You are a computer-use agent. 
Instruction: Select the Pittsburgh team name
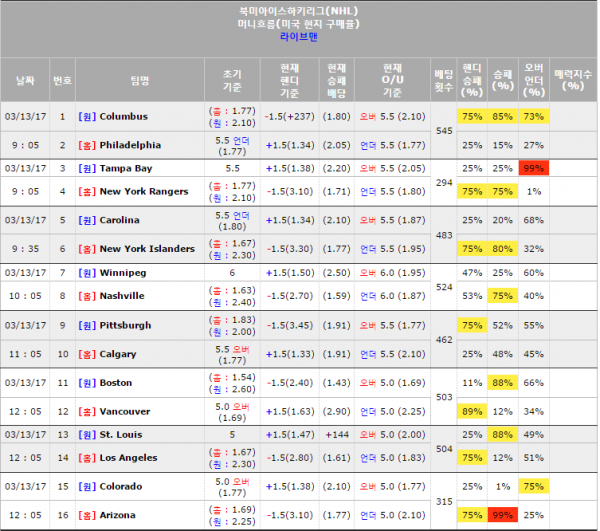coord(125,325)
